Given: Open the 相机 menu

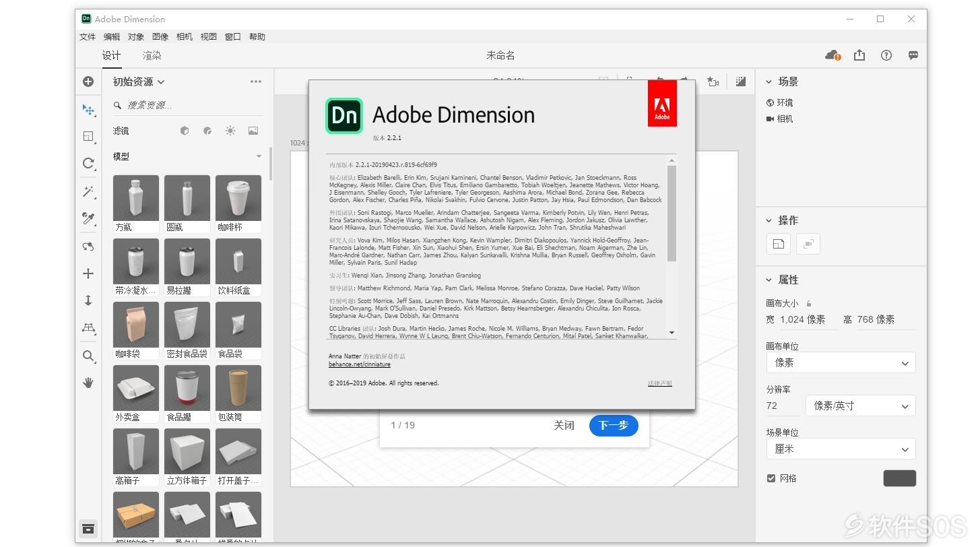Looking at the screenshot, I should coord(185,37).
